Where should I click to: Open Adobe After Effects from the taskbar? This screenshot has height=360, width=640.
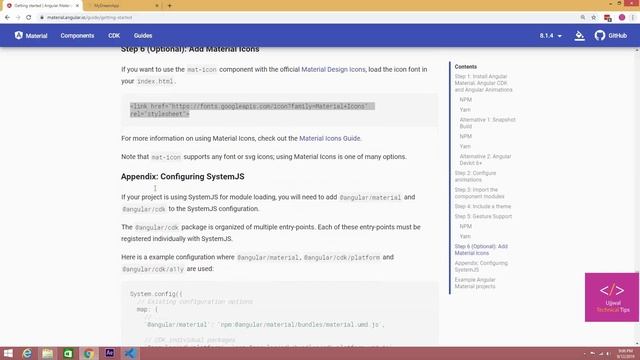(109, 353)
